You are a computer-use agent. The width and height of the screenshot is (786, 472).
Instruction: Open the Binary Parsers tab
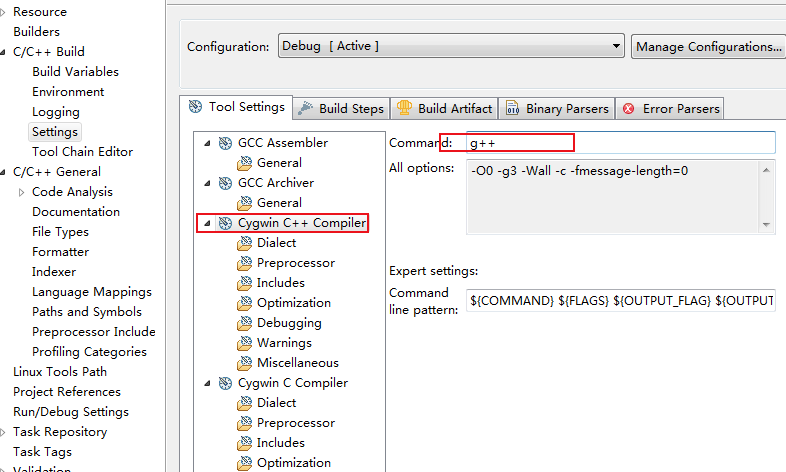[556, 109]
